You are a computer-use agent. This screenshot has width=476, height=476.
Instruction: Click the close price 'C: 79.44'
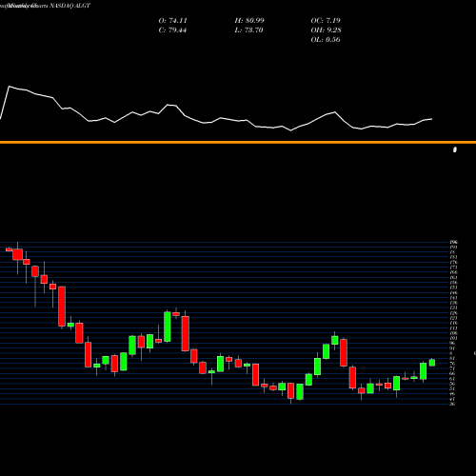pos(172,30)
